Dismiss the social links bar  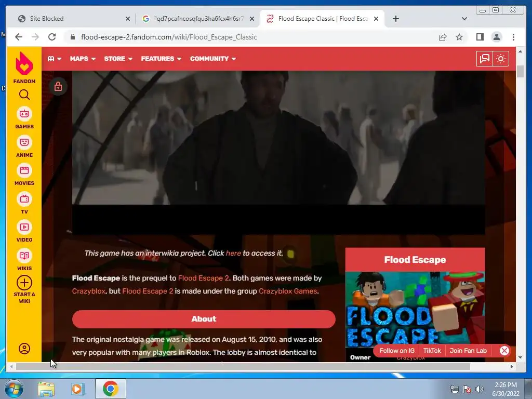click(504, 351)
